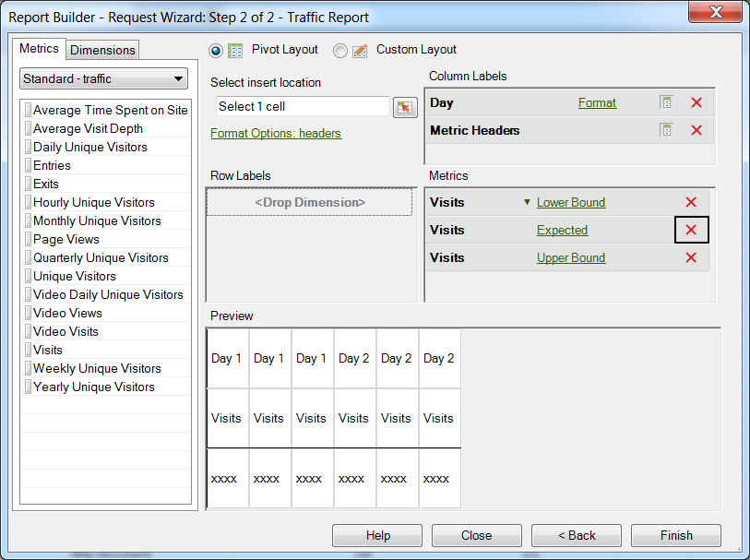Click the handle icon beside Entries

[x=29, y=165]
